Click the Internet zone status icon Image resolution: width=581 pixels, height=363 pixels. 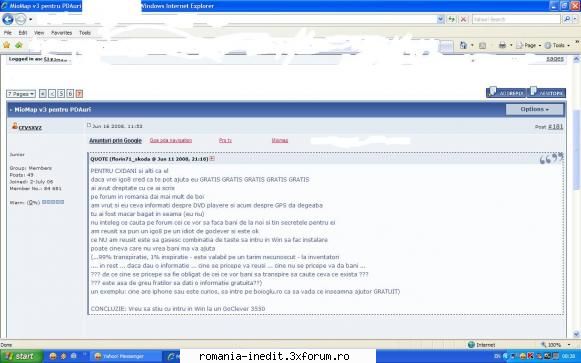tap(471, 345)
